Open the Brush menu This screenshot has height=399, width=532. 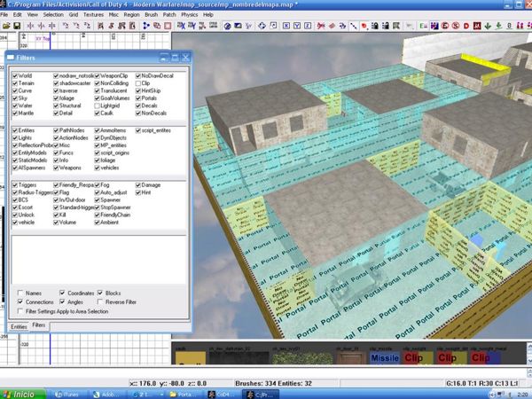[x=151, y=14]
